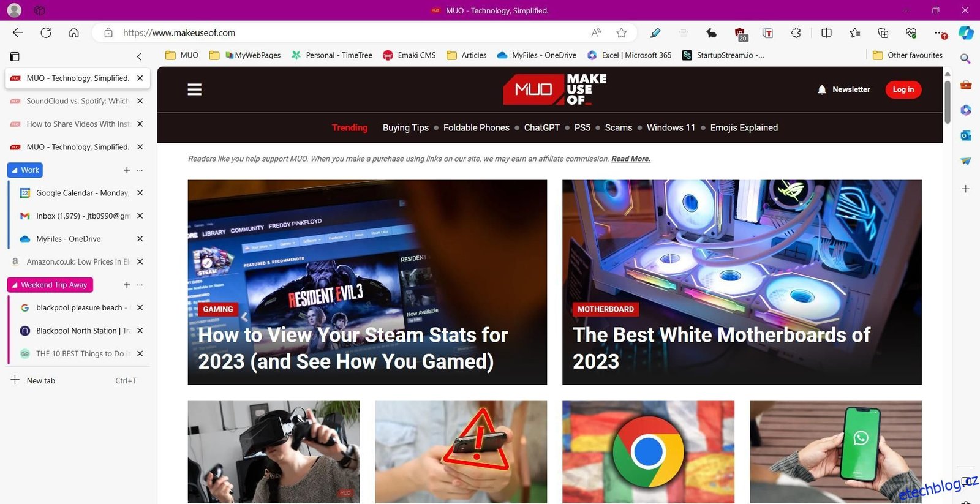Screen dimensions: 980x504
Task: Open the Other favourites folder
Action: [x=908, y=55]
